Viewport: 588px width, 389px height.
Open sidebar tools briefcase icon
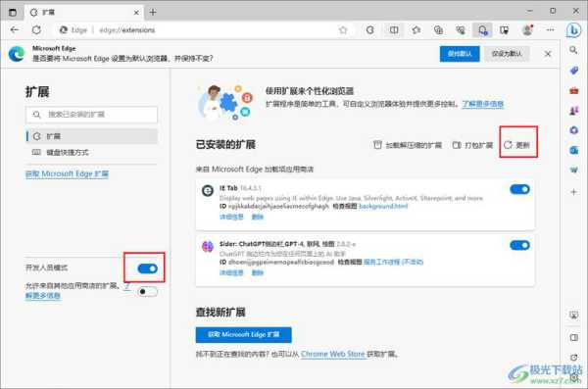pyautogui.click(x=573, y=90)
